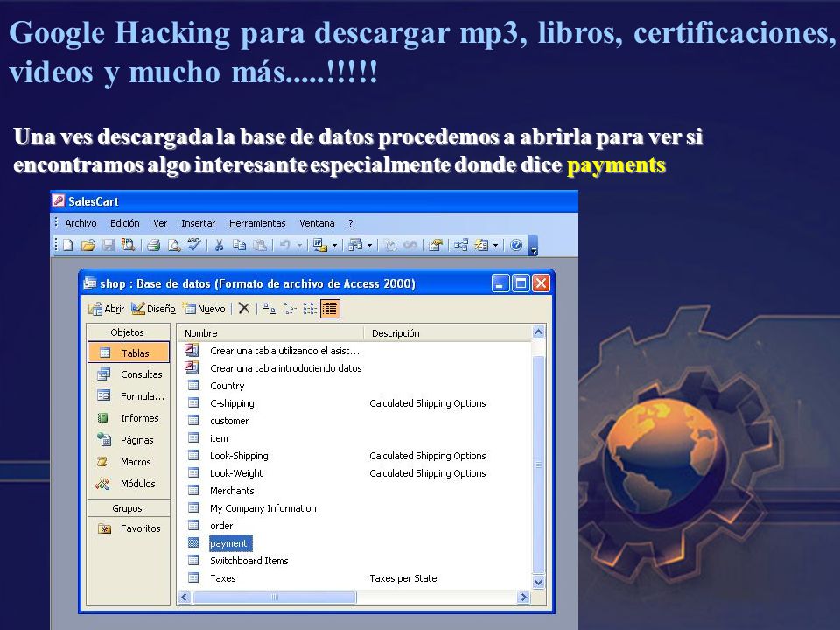Click the vertical scrollbar up arrow

click(x=538, y=332)
